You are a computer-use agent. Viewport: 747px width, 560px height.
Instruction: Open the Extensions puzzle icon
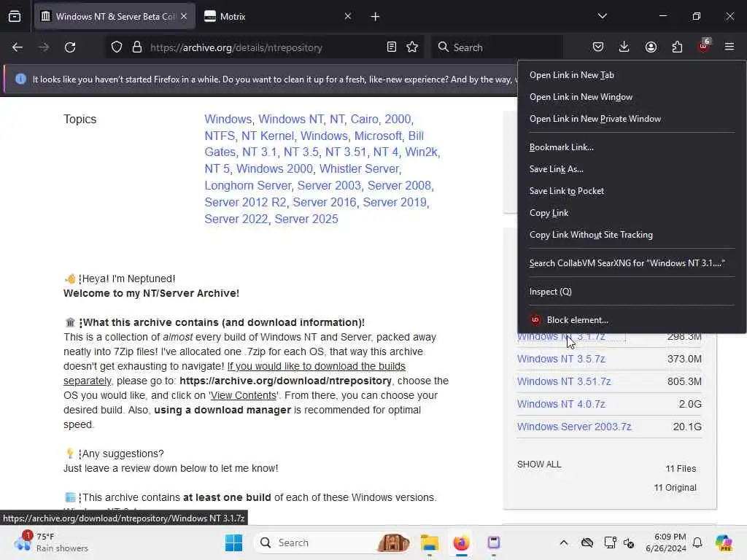(677, 47)
